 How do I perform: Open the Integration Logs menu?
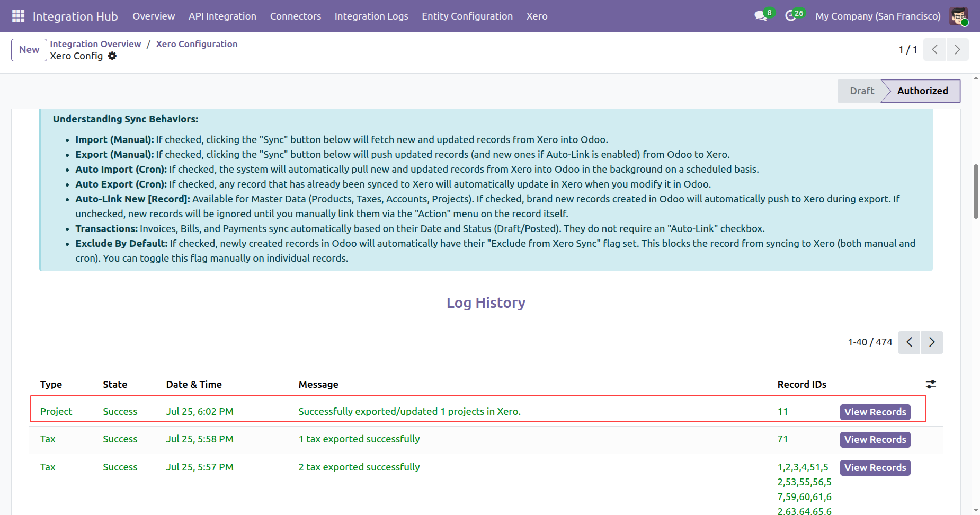[x=371, y=16]
